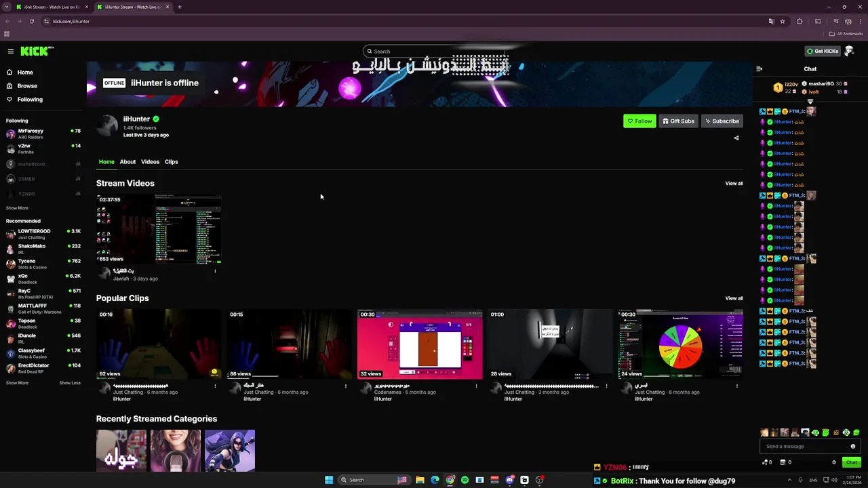Open options menu for the stream video

point(215,271)
